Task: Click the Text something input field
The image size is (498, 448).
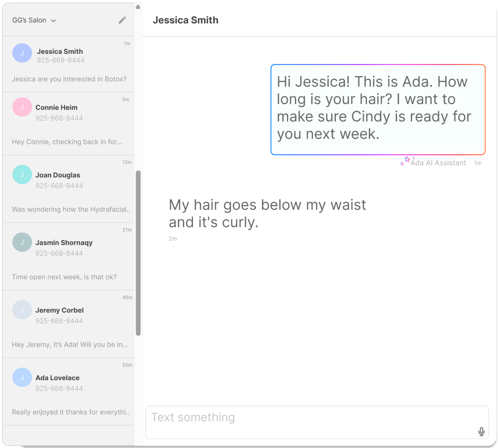Action: (317, 422)
